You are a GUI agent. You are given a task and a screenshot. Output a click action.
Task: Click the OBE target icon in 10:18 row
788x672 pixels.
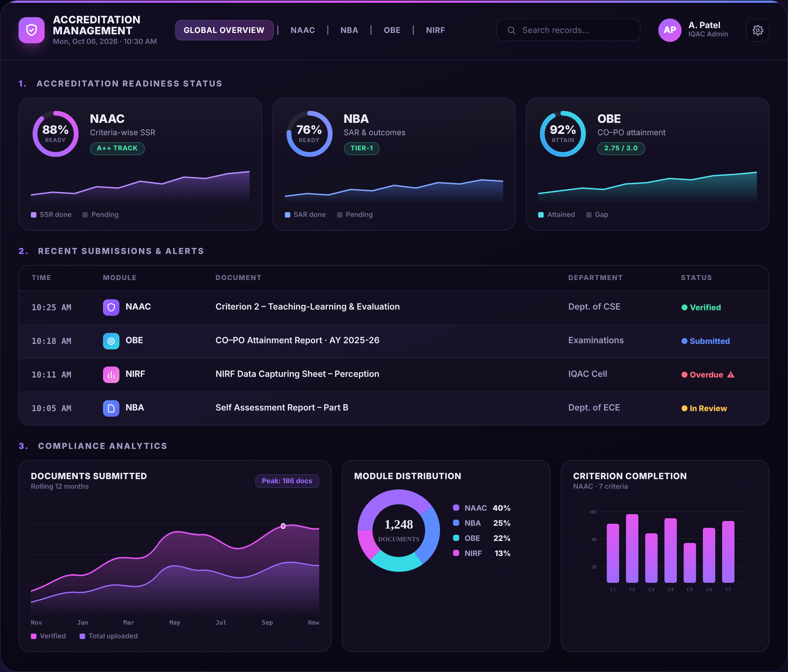pyautogui.click(x=111, y=341)
